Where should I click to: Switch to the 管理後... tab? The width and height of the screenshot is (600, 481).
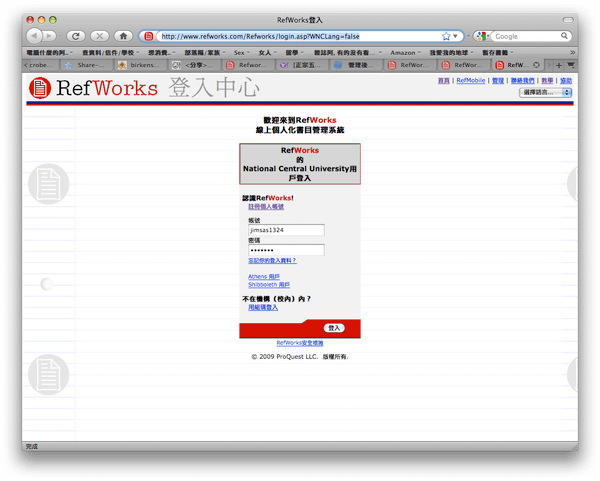pyautogui.click(x=356, y=65)
